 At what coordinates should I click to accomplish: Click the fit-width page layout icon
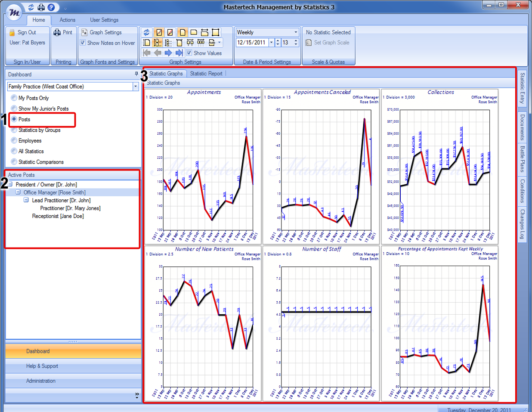point(204,32)
